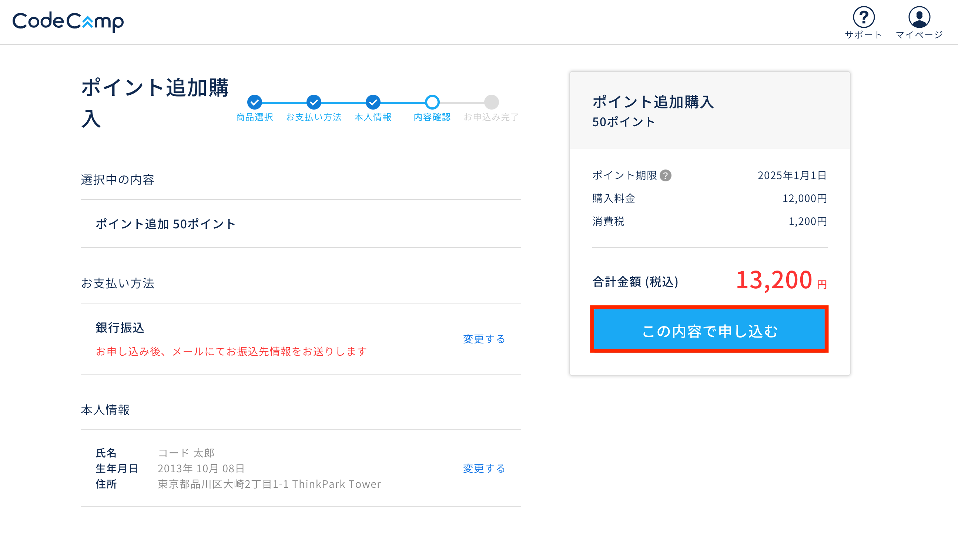Click 変更する link for personal information
Viewport: 958px width, 560px height.
click(x=483, y=468)
